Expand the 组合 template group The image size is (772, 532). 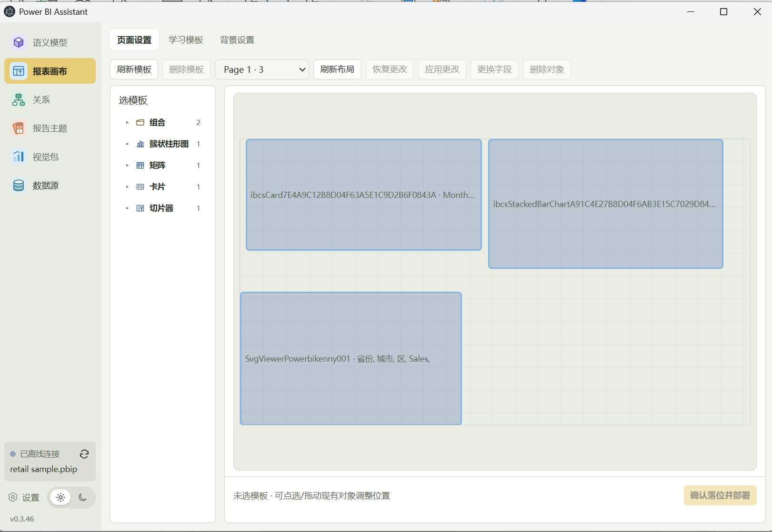pos(127,123)
